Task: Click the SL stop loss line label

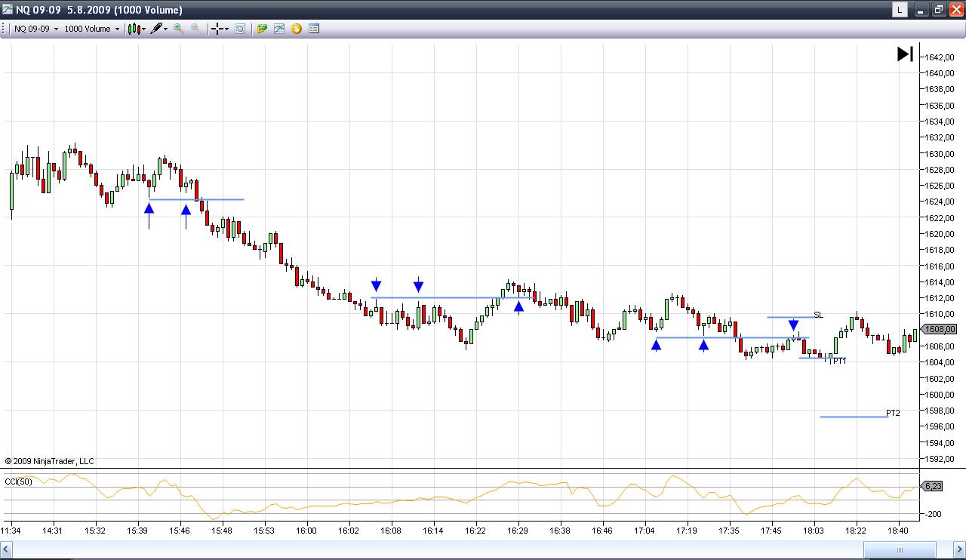Action: [818, 315]
